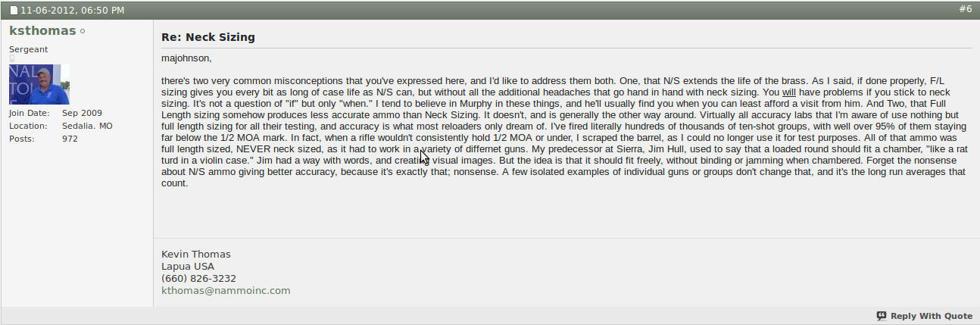Click the reputation bar icon under Sergeant
The height and width of the screenshot is (325, 980).
[11, 58]
